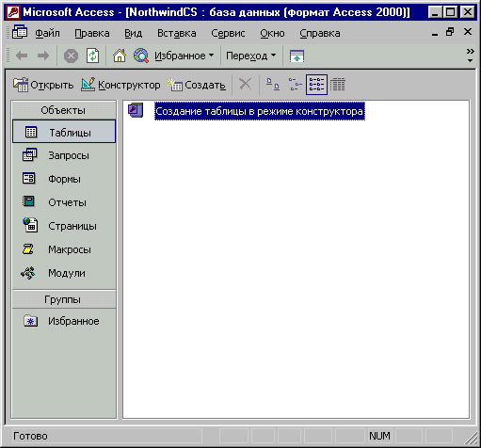Minimize the Microsoft Access window

(x=435, y=12)
